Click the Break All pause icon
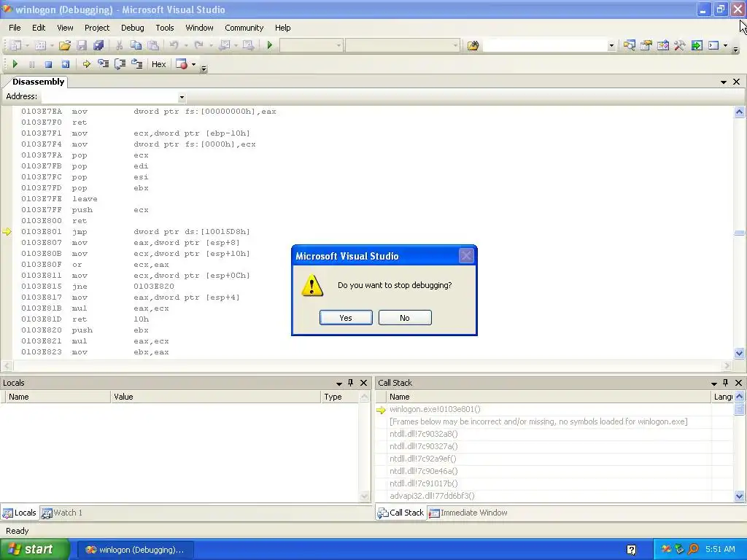The width and height of the screenshot is (747, 560). click(31, 64)
